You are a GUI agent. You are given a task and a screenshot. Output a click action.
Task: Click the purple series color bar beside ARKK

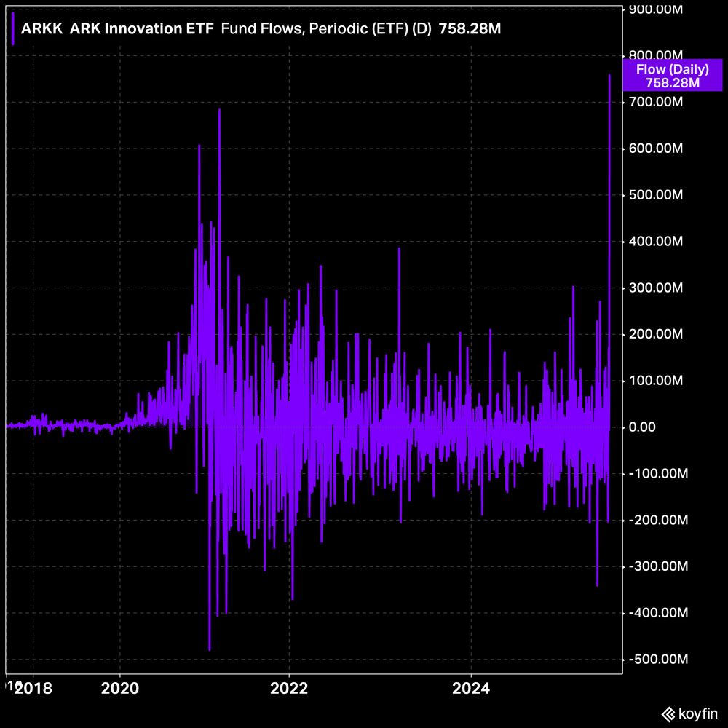pyautogui.click(x=12, y=28)
